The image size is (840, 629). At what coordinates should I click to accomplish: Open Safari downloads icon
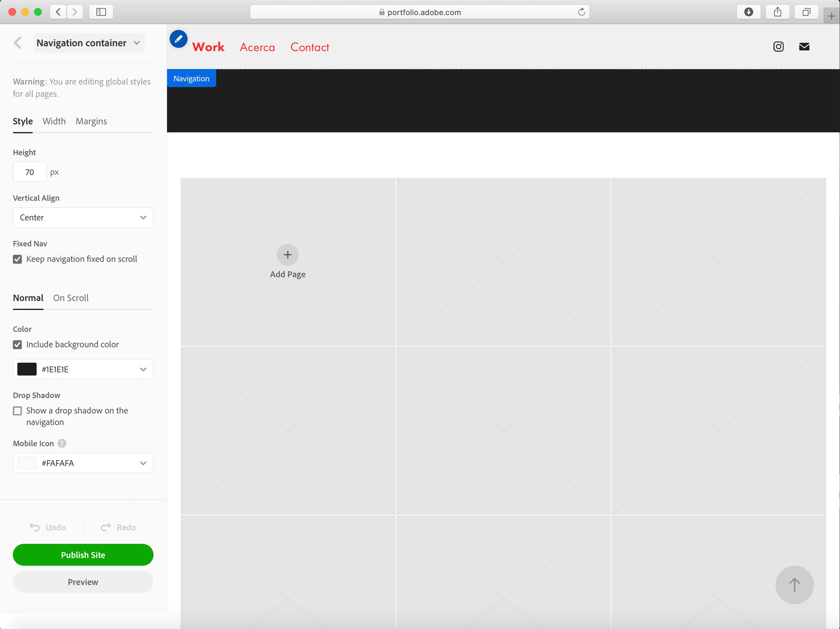[x=748, y=12]
